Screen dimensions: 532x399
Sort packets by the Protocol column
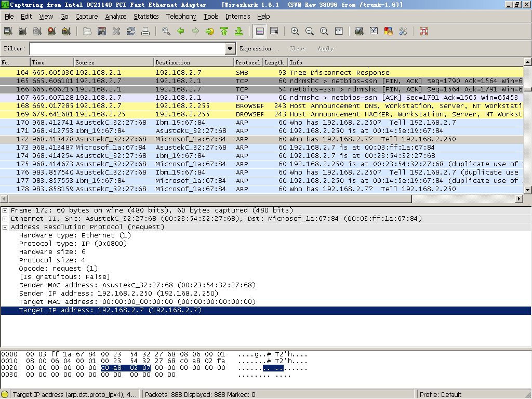tap(248, 62)
